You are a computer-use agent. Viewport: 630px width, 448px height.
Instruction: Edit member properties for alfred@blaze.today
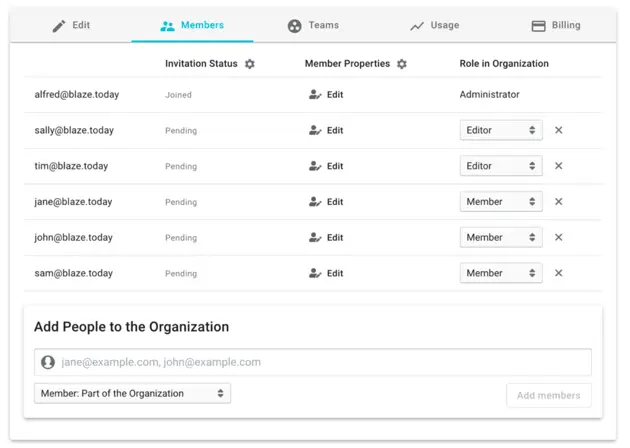point(326,95)
